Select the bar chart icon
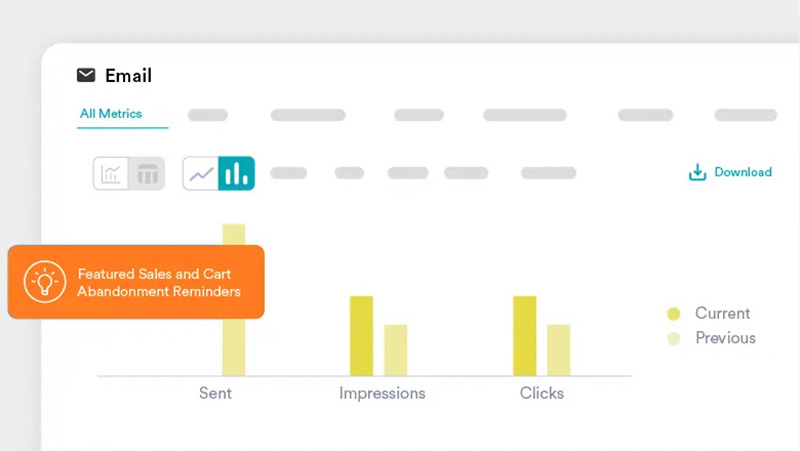 (x=236, y=173)
